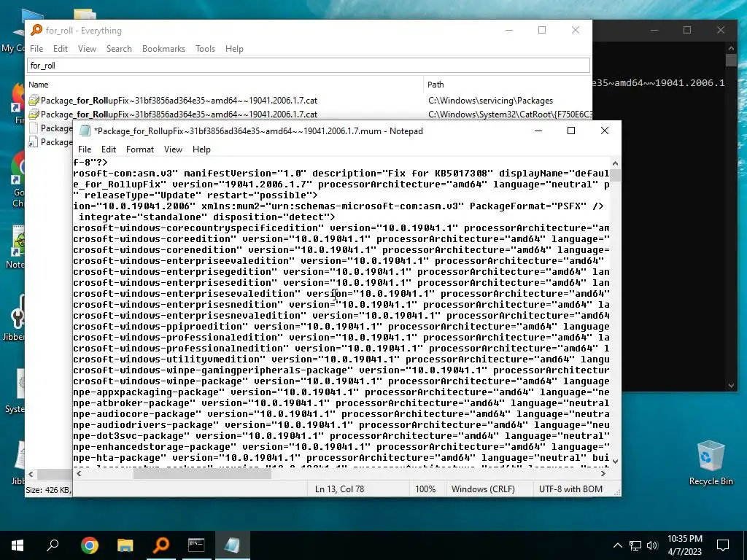Click the Everything magnifier icon in title bar
747x560 pixels.
coord(36,30)
